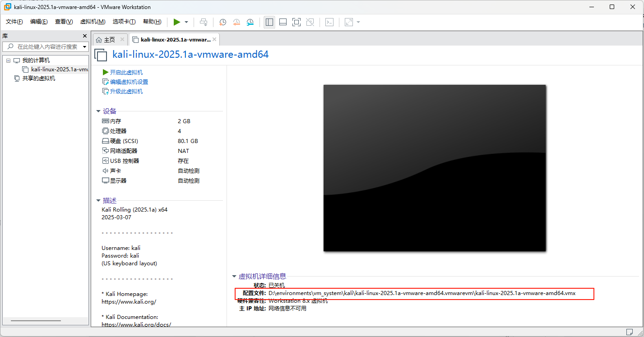Close the kali-linux-2025.1a tab
Image resolution: width=644 pixels, height=337 pixels.
tap(215, 40)
